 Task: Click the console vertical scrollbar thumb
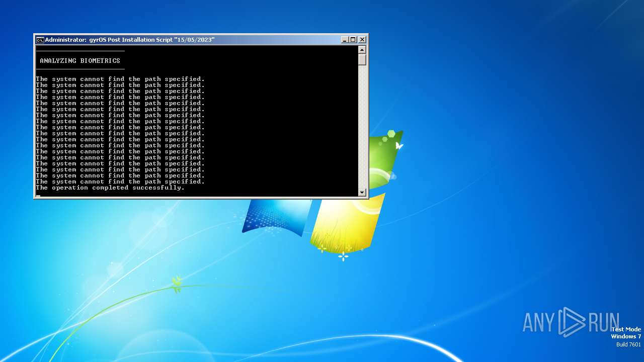362,59
